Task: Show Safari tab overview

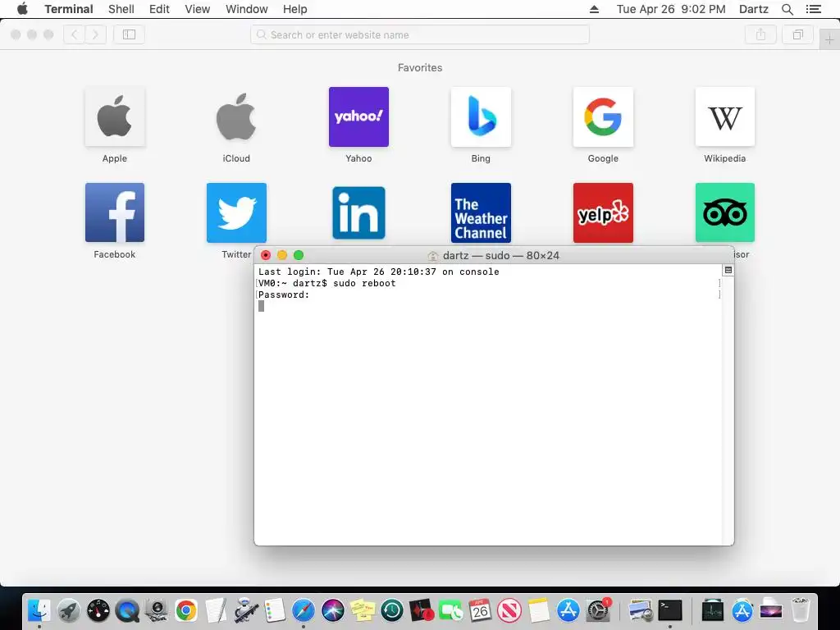Action: (x=797, y=34)
